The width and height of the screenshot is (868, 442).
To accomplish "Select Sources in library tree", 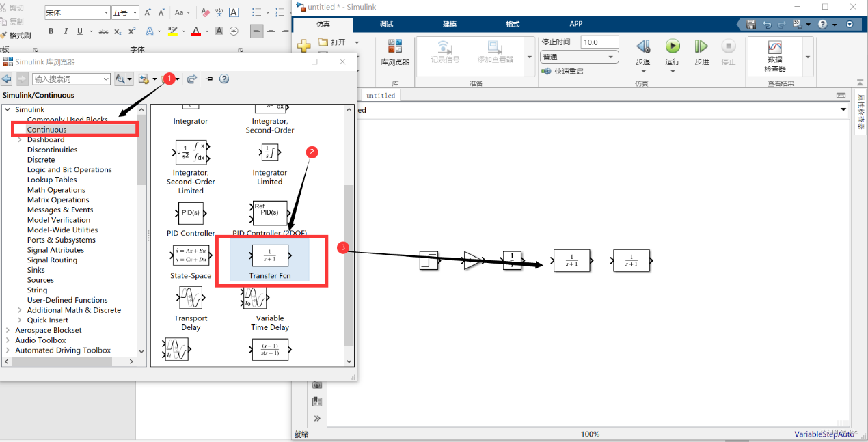I will [x=40, y=280].
